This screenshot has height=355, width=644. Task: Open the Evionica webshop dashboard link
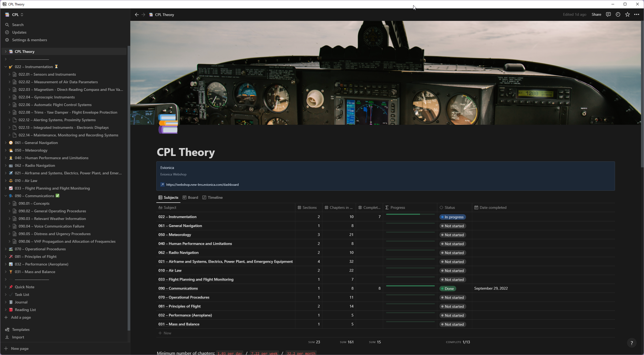[x=202, y=185]
